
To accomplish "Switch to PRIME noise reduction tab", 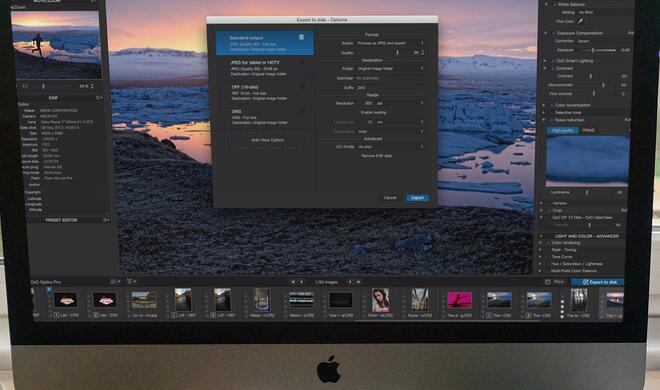I will (588, 131).
